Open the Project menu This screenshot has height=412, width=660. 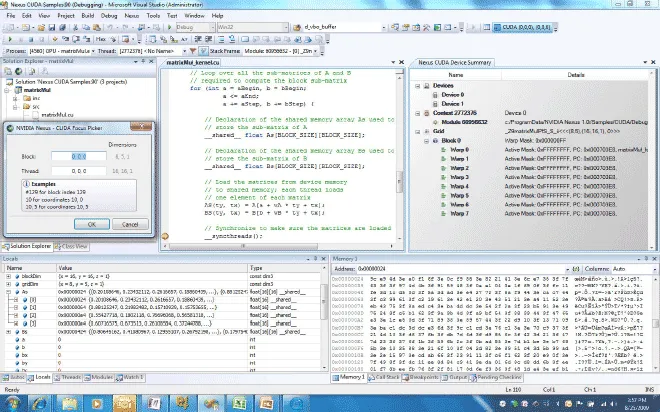[x=66, y=16]
